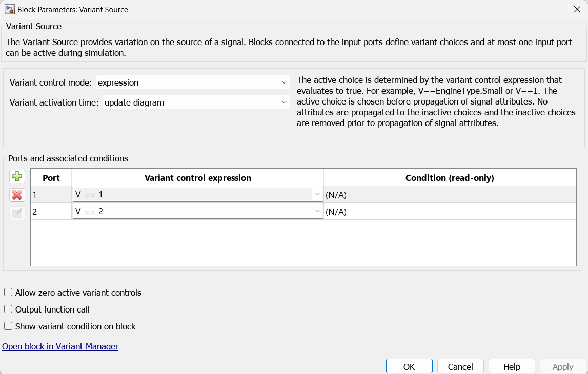588x374 pixels.
Task: Enable Show variant condition on block
Action: tap(8, 326)
